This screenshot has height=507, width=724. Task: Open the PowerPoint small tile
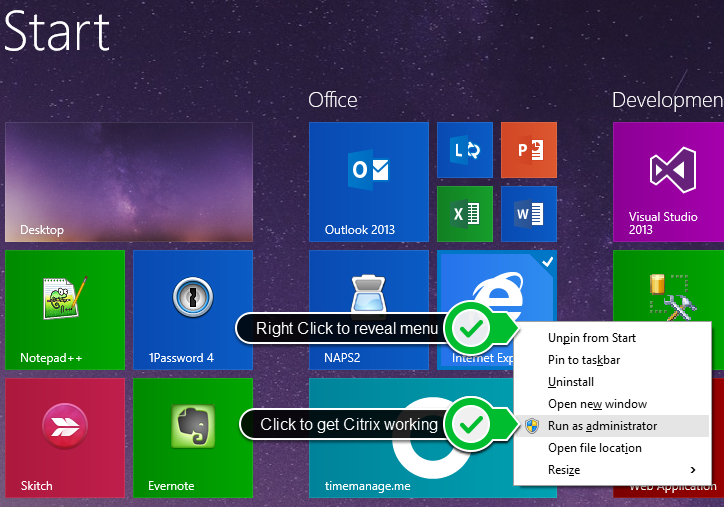(x=528, y=150)
